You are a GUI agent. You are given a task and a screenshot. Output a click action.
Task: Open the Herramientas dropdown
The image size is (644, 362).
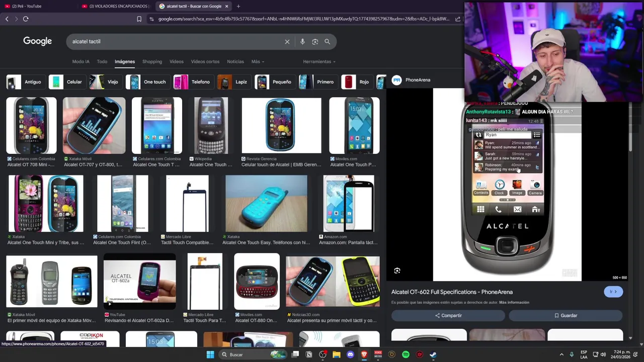(x=319, y=61)
